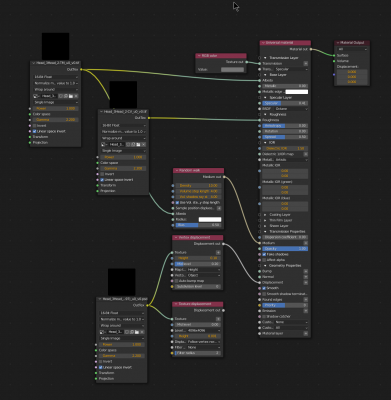Click the Dielectric IOR value field

coord(285,148)
